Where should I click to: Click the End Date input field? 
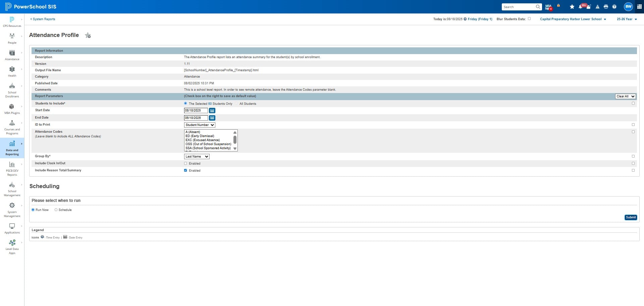tap(196, 118)
